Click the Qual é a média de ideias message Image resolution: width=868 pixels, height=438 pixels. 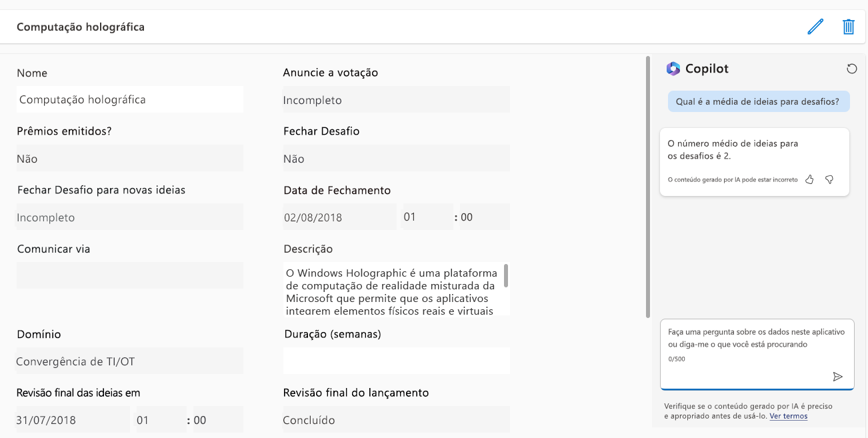(x=759, y=102)
